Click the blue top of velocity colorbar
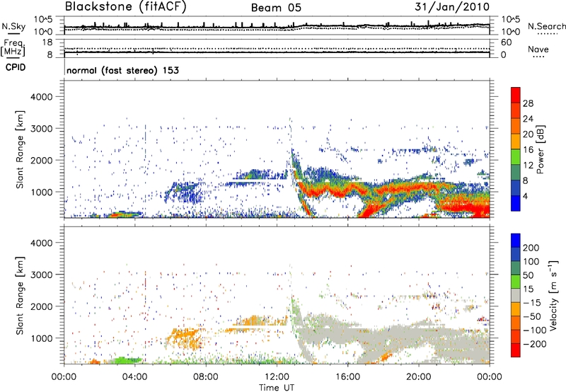 coord(516,241)
